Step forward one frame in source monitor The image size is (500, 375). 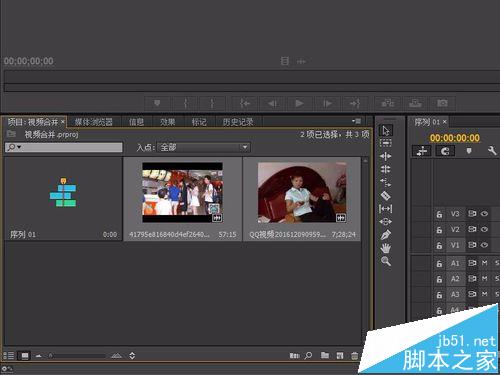pyautogui.click(x=327, y=104)
